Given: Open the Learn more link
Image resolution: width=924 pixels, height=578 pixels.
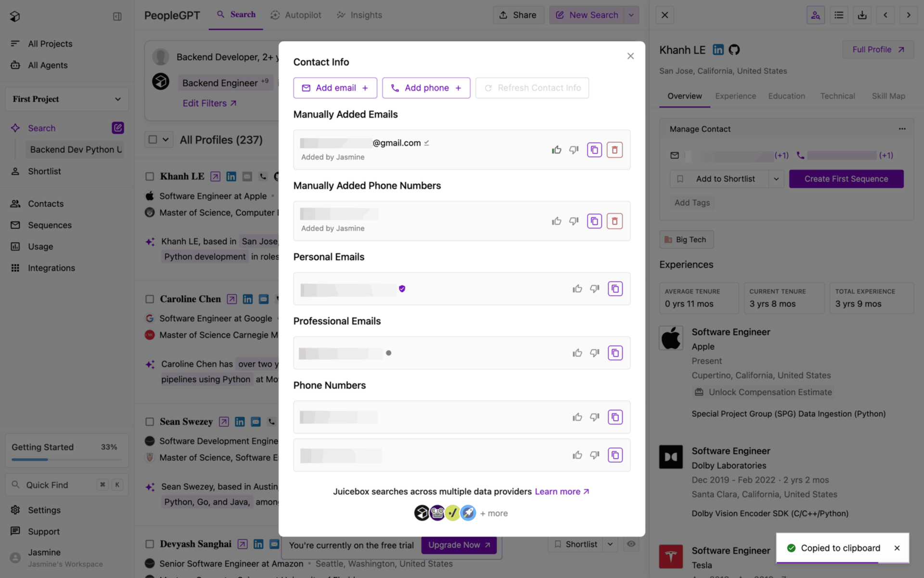Looking at the screenshot, I should pos(562,491).
